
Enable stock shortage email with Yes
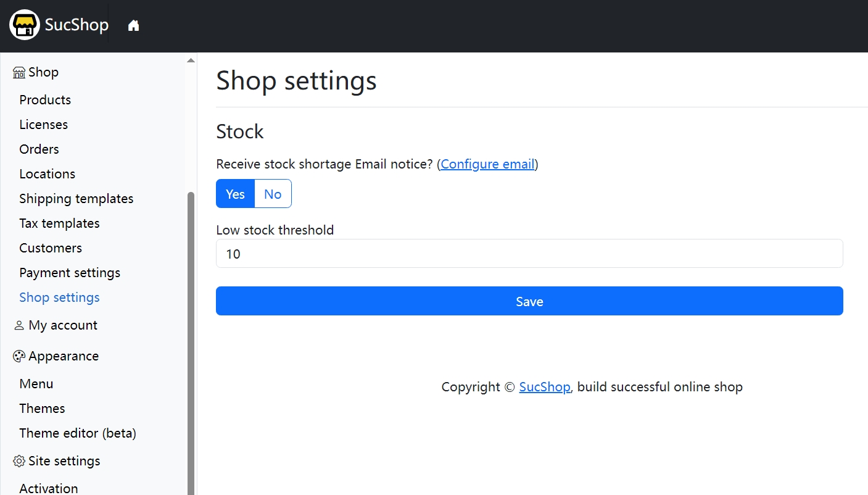pyautogui.click(x=235, y=194)
